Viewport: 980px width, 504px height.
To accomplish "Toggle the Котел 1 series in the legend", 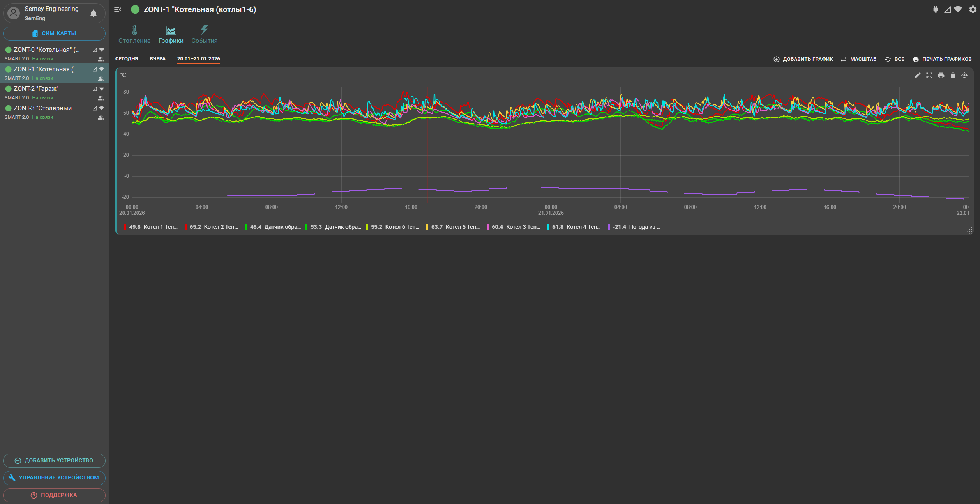I will (153, 227).
